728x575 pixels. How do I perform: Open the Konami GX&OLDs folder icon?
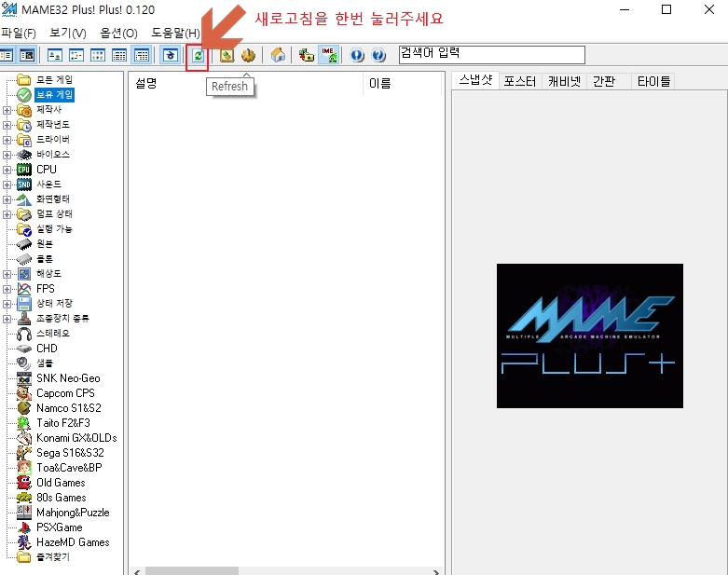tap(24, 438)
